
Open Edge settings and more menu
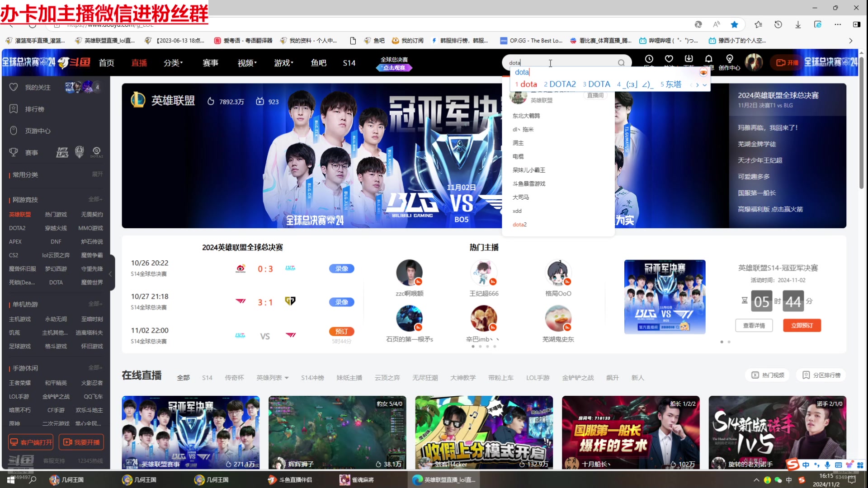(x=838, y=24)
